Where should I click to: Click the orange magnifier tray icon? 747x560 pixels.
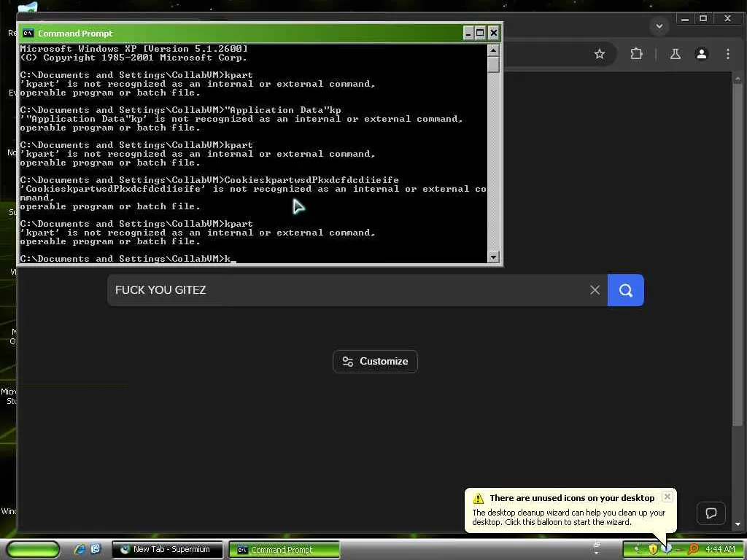click(693, 549)
